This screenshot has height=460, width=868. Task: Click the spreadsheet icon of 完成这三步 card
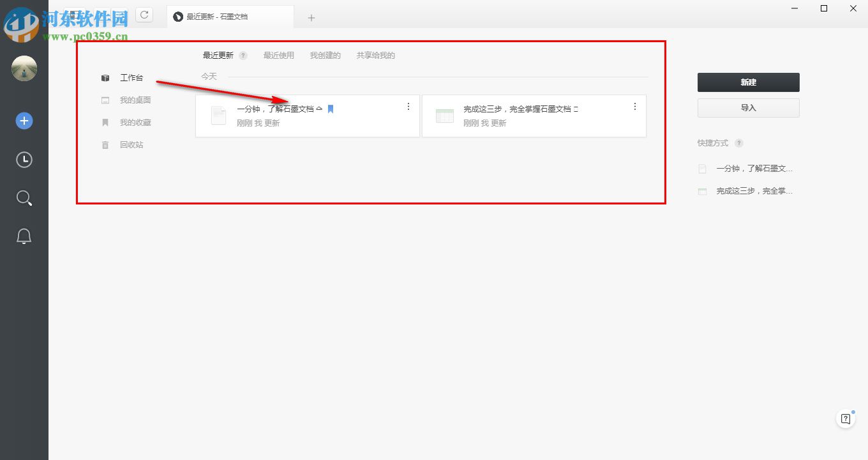[444, 116]
